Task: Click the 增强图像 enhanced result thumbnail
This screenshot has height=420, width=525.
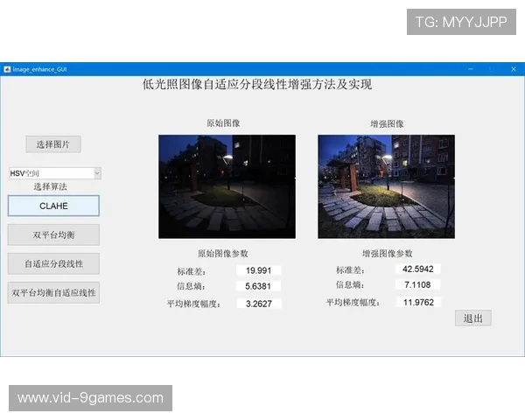Action: click(x=387, y=186)
